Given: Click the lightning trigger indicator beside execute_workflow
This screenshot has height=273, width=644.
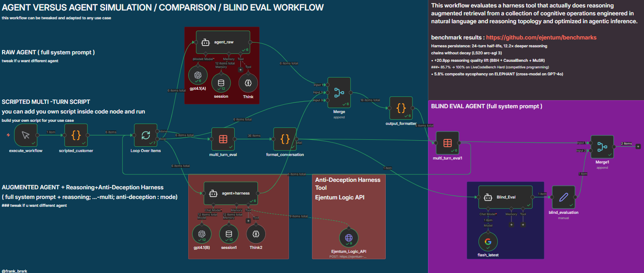Looking at the screenshot, I should click(8, 135).
